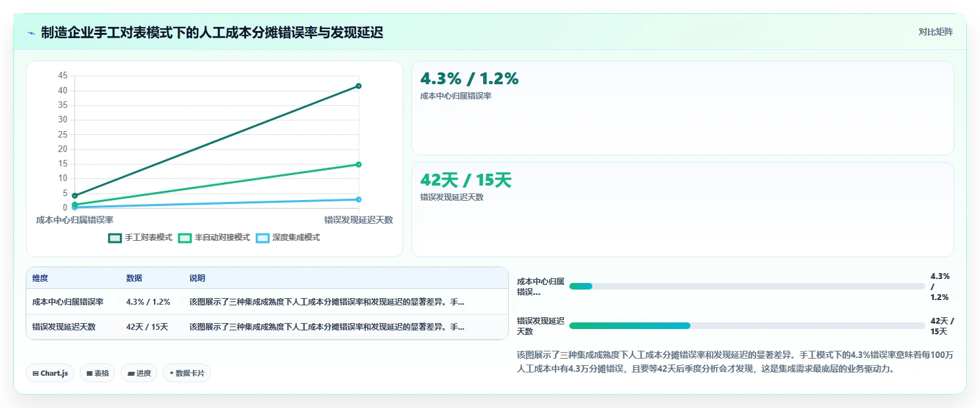Click description in 错误发现延迟天数 table row

(327, 326)
